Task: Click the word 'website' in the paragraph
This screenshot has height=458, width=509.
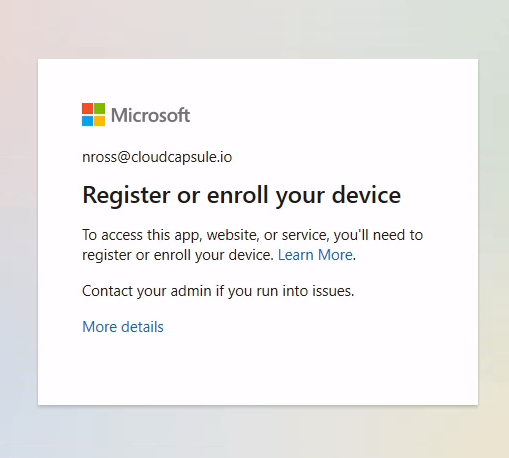Action: [232, 235]
